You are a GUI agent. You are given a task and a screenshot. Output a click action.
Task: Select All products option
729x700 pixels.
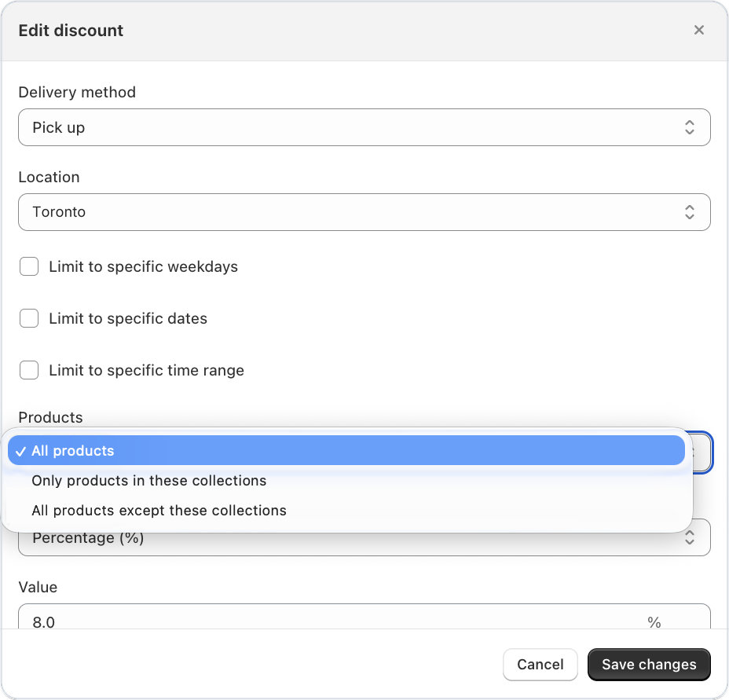(346, 450)
